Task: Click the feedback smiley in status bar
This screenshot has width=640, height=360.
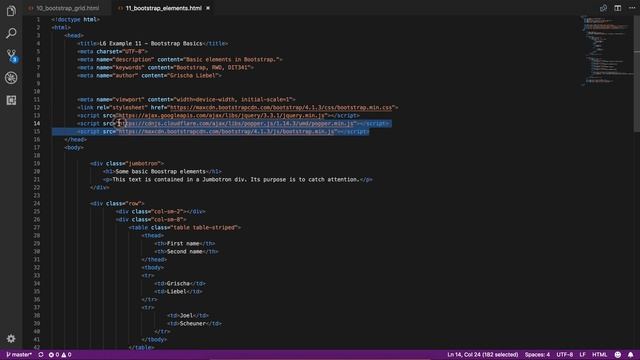Action: pos(618,355)
